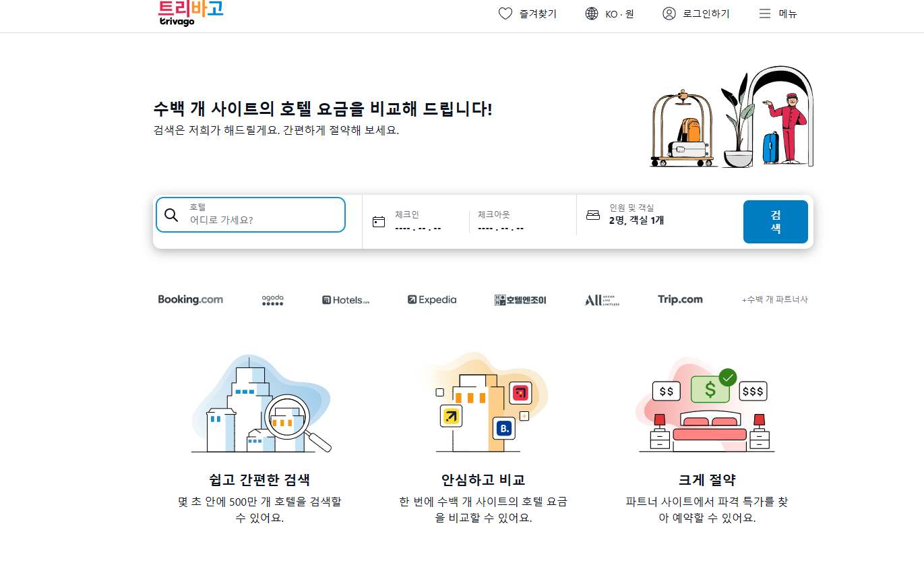
Task: Click the calendar icon beside 체크인
Action: (x=378, y=221)
